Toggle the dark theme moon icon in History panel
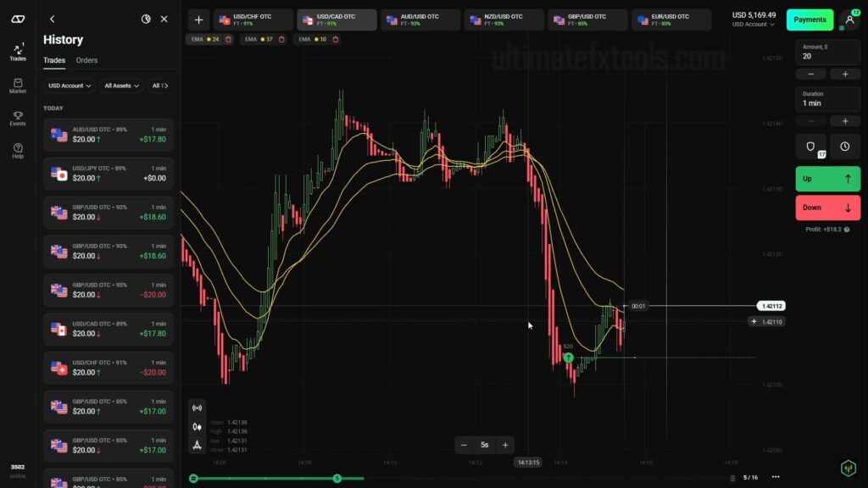 (x=146, y=19)
